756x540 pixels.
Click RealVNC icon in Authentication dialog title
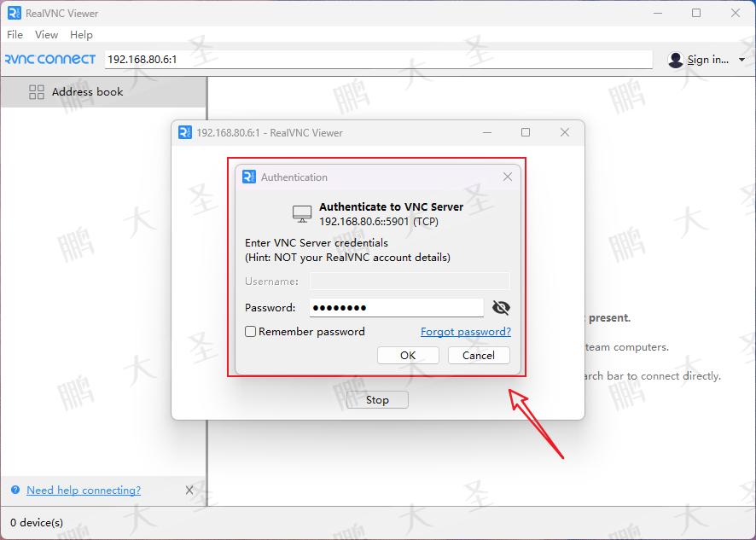pyautogui.click(x=249, y=177)
